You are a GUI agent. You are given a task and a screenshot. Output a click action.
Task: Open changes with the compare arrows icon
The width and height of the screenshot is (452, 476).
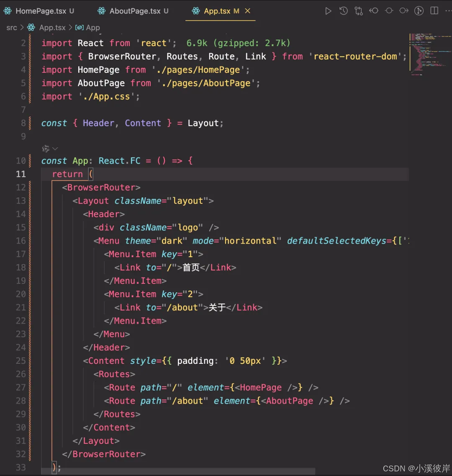tap(359, 11)
